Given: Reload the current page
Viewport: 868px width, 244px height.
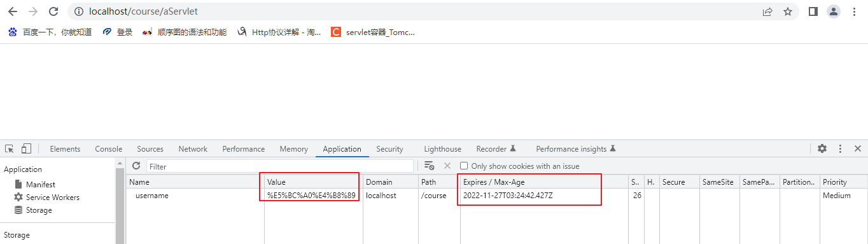Looking at the screenshot, I should point(53,11).
